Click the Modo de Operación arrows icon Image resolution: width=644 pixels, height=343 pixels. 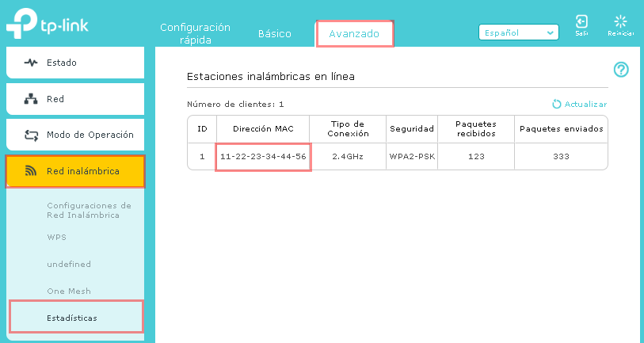(32, 135)
